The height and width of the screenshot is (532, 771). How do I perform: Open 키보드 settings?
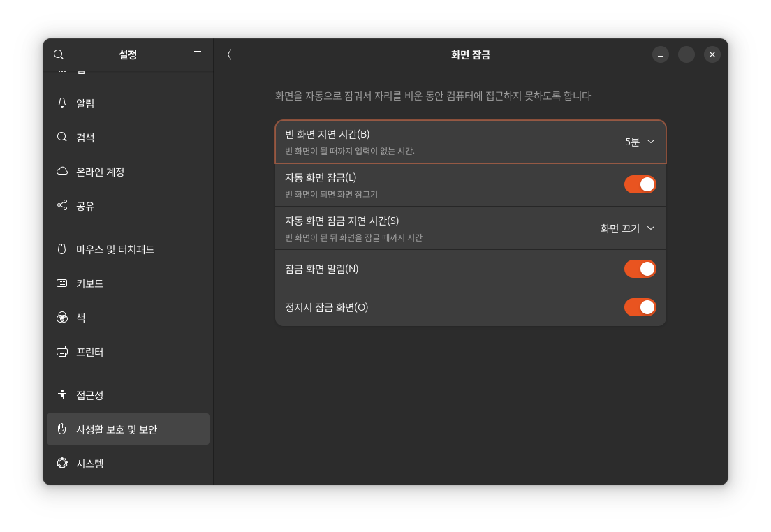pyautogui.click(x=128, y=283)
